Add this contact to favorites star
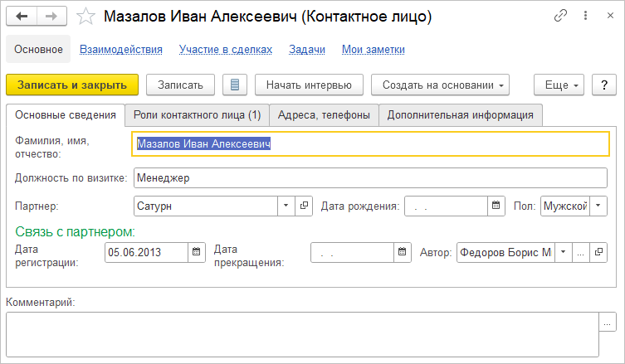 (84, 17)
